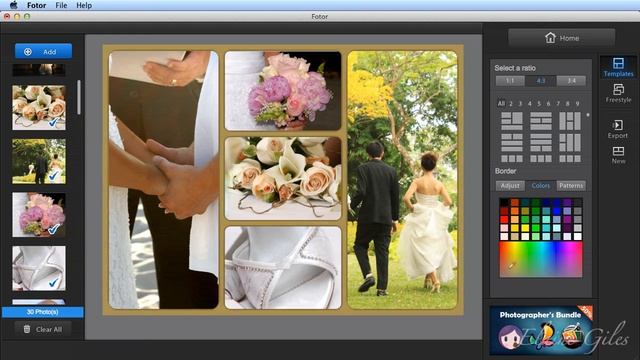Open the Templates collage mode

click(x=618, y=67)
